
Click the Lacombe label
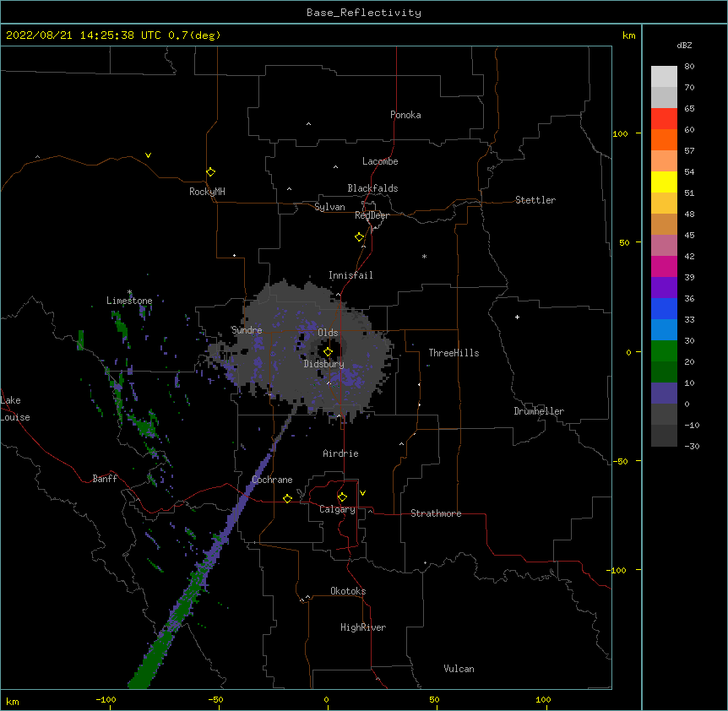[x=380, y=161]
